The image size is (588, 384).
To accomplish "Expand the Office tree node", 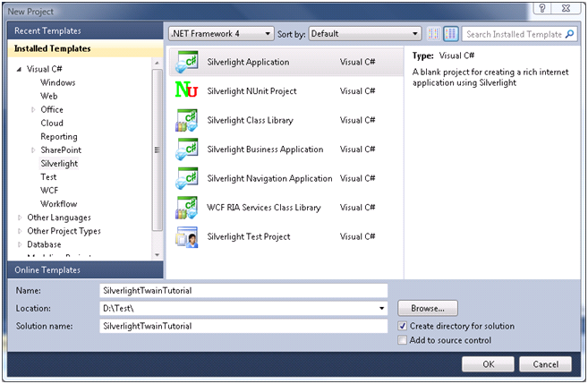I will [x=33, y=110].
